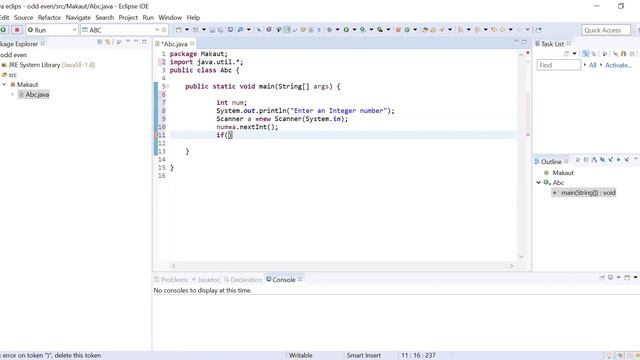The width and height of the screenshot is (640, 360).
Task: Open the Window menu
Action: pyautogui.click(x=170, y=18)
